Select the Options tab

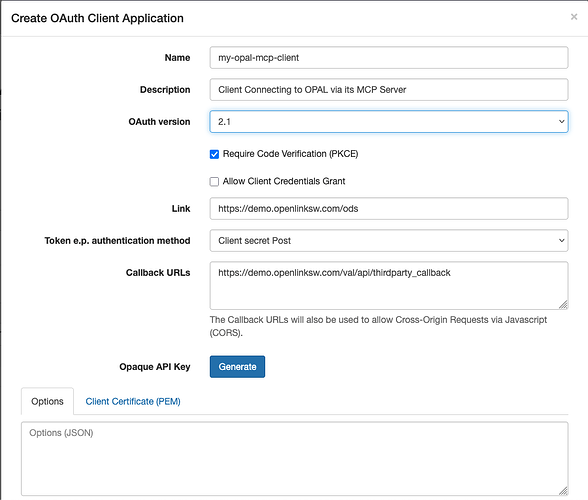[x=47, y=401]
